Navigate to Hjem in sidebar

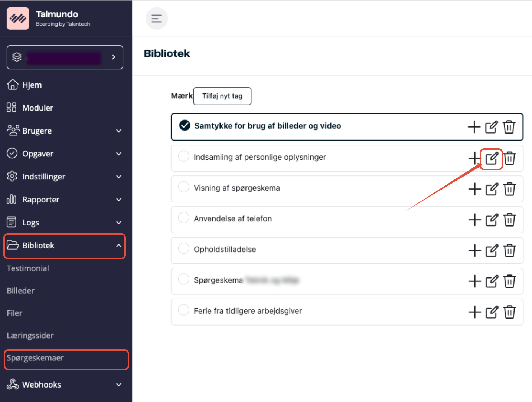[32, 85]
